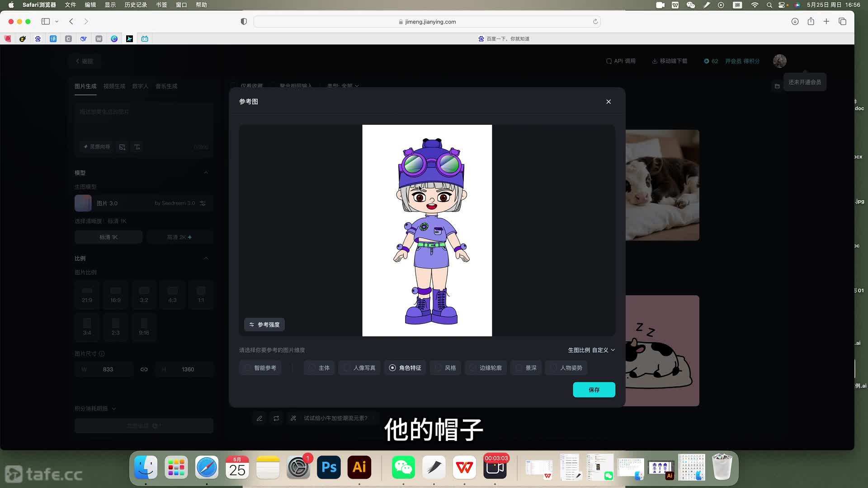This screenshot has width=868, height=488.
Task: Go back in Safari
Action: tap(71, 21)
